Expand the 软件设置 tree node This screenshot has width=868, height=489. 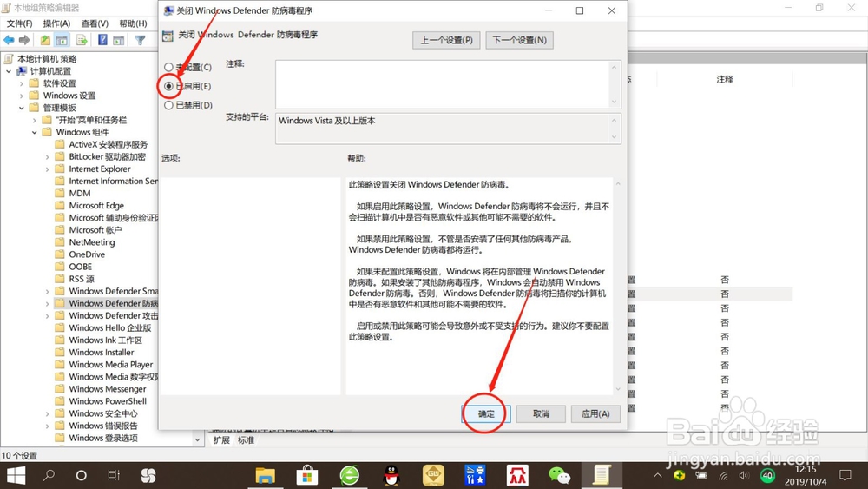coord(22,83)
